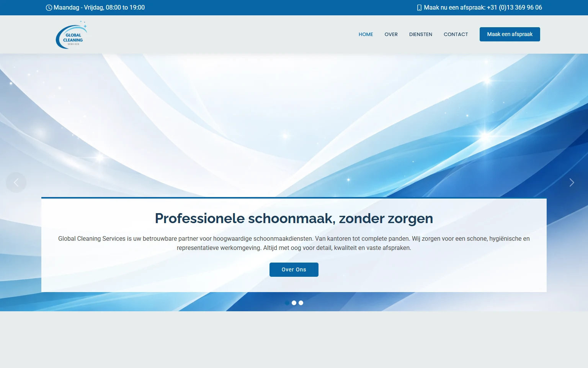Click the Maandag - Vrijdag opening hours text
This screenshot has width=588, height=368.
click(99, 8)
